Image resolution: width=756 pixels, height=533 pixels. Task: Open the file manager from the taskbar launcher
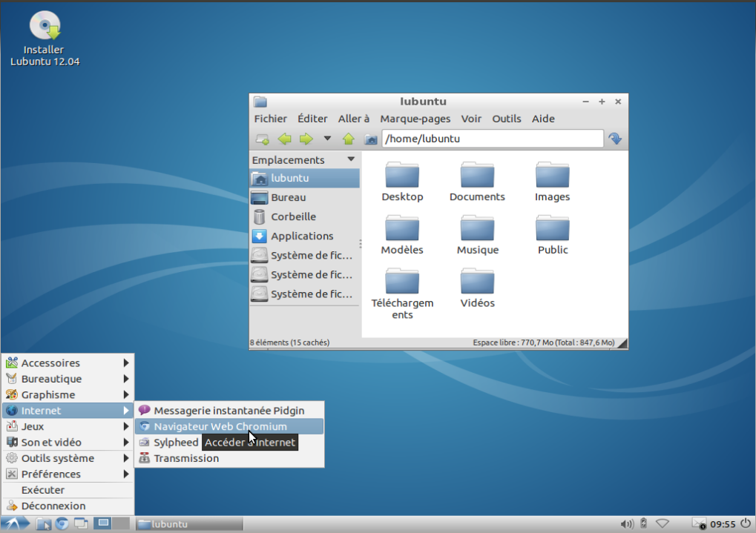click(x=43, y=524)
